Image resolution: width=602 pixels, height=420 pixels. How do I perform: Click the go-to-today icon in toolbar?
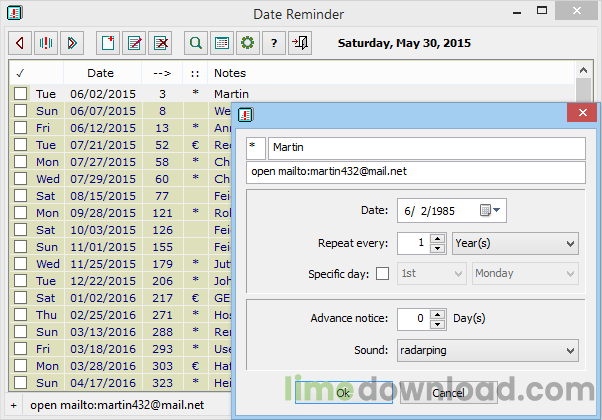click(x=45, y=43)
